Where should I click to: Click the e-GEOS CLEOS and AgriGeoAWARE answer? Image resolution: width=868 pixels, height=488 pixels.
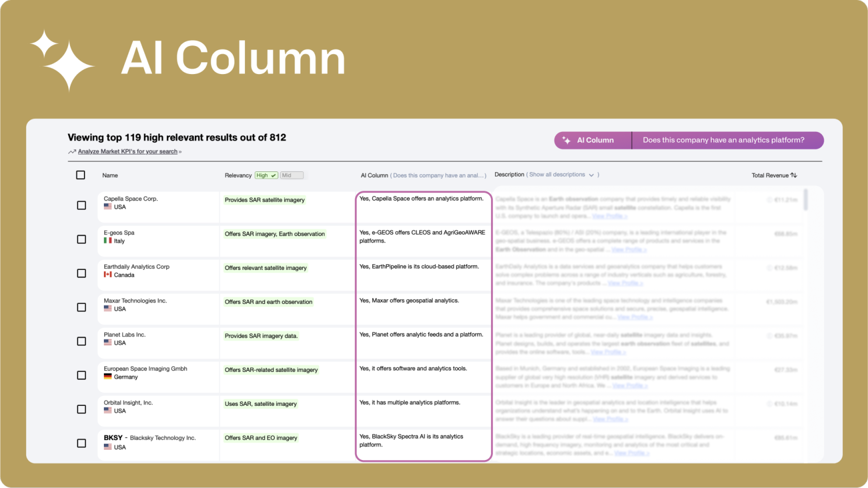tap(422, 236)
